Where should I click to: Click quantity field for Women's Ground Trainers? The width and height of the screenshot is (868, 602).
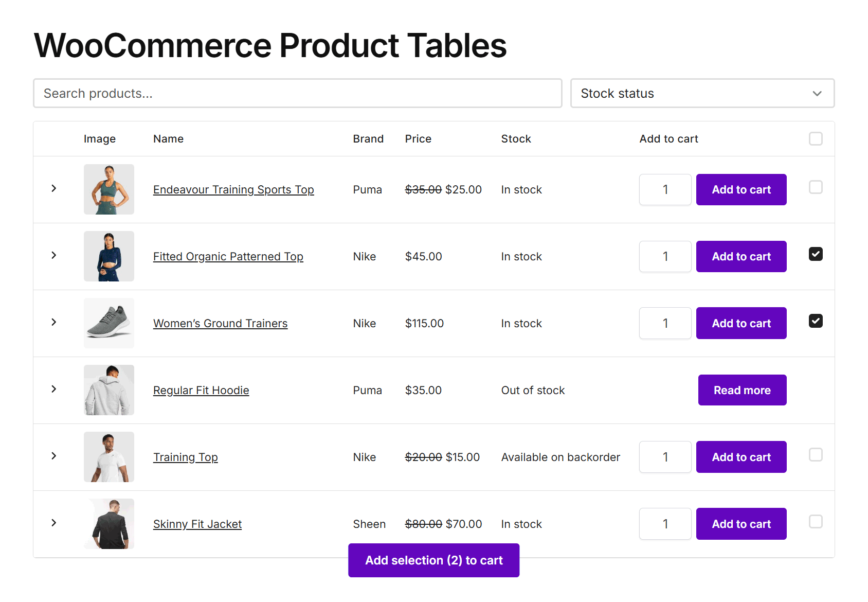665,324
